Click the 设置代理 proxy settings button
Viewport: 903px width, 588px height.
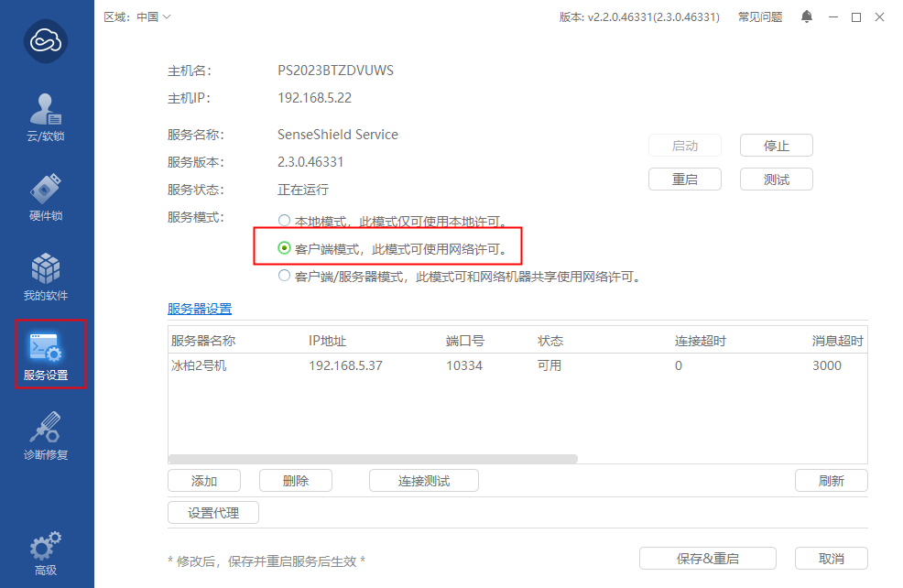(213, 513)
